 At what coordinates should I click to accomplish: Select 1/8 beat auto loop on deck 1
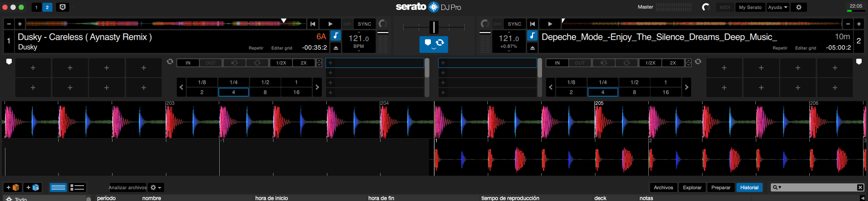tap(202, 82)
